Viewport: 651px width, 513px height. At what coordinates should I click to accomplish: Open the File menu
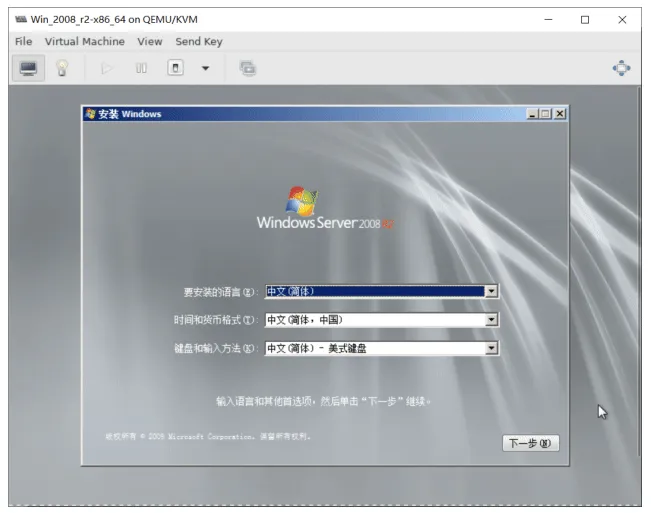pos(24,42)
